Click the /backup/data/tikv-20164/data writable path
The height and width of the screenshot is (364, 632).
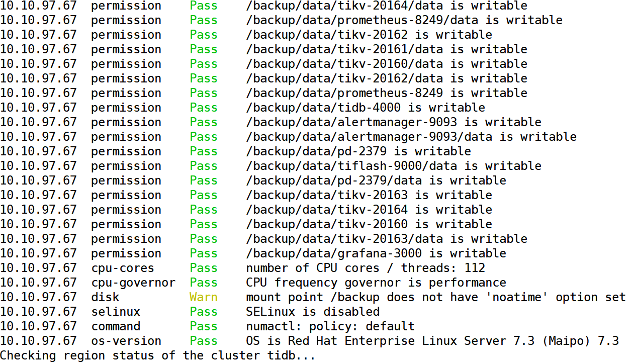(x=387, y=6)
